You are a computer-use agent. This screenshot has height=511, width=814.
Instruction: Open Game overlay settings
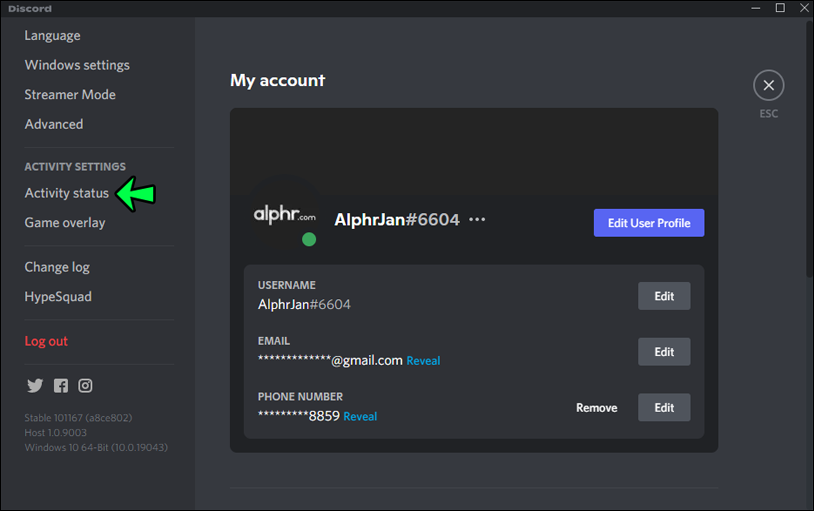(65, 223)
